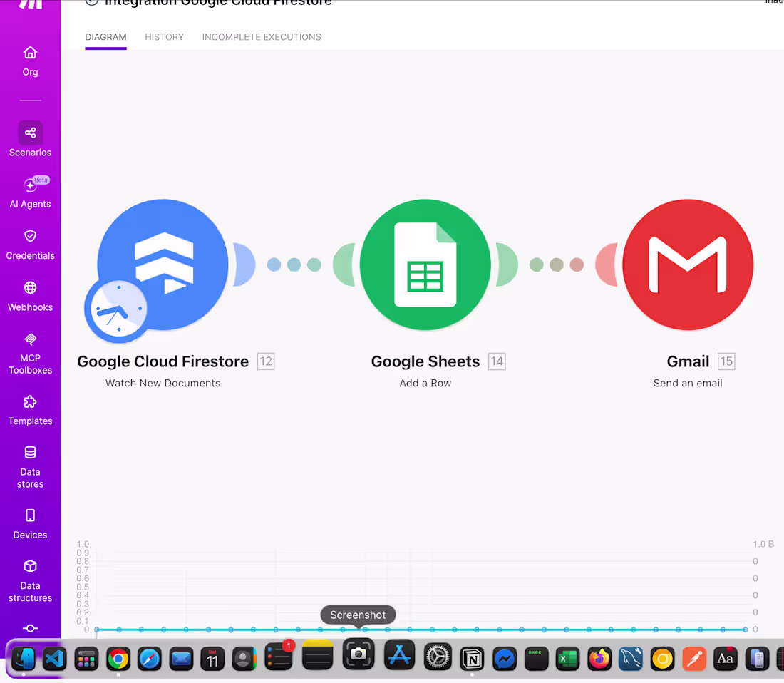Browse Templates in sidebar
Image resolution: width=784 pixels, height=683 pixels.
(x=30, y=411)
